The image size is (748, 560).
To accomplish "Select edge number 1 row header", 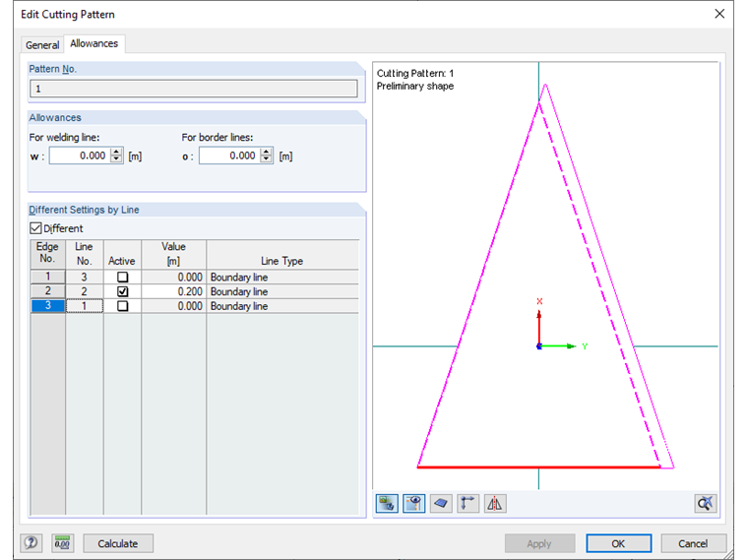I will 47,277.
